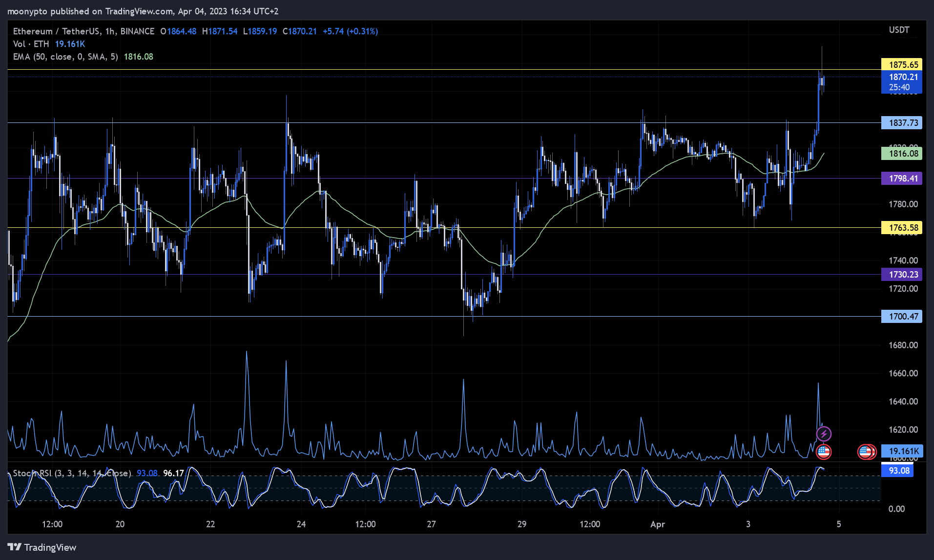
Task: Click the blue current price label 1870.21
Action: [902, 77]
